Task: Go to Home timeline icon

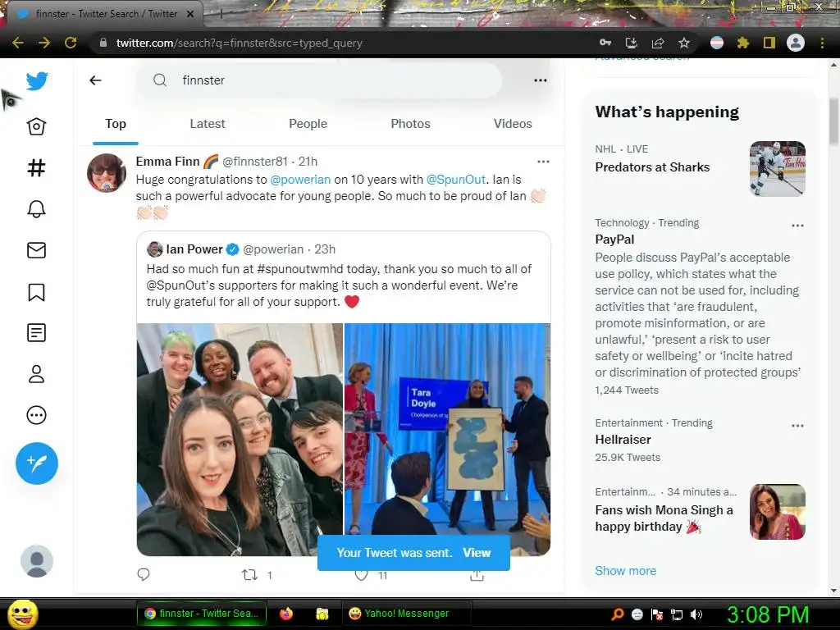Action: coord(36,126)
